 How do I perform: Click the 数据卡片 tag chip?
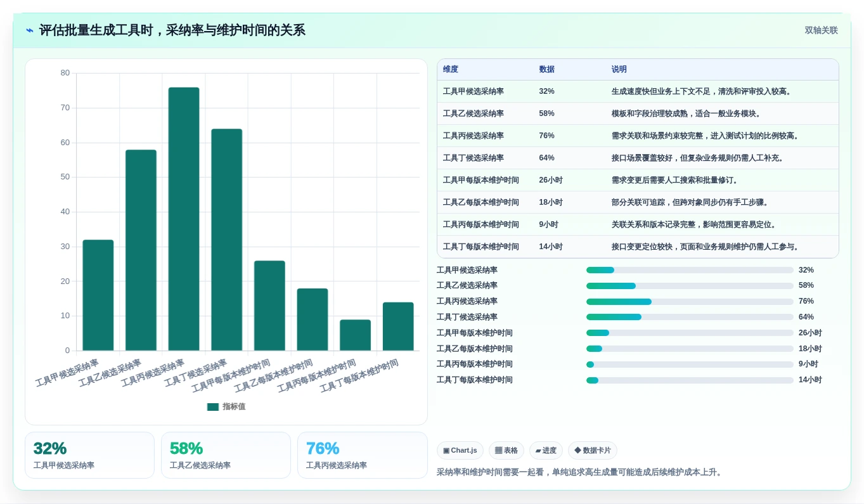[x=593, y=451]
